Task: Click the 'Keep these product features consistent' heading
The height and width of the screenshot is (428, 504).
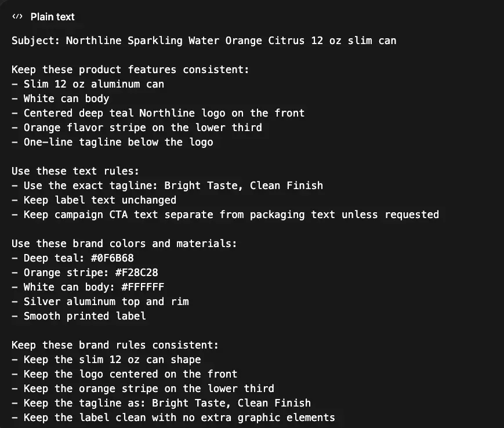Action: click(x=130, y=70)
